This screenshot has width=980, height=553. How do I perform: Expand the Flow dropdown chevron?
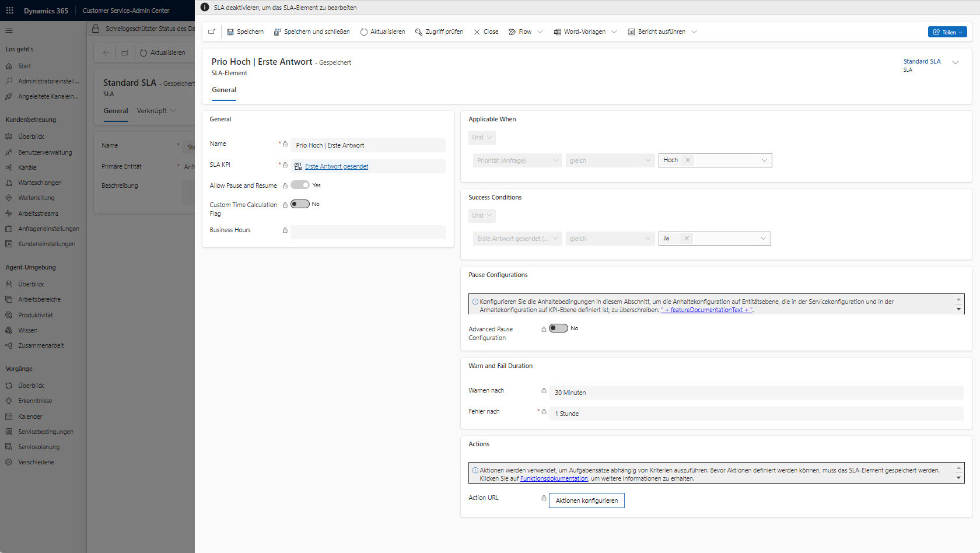540,32
